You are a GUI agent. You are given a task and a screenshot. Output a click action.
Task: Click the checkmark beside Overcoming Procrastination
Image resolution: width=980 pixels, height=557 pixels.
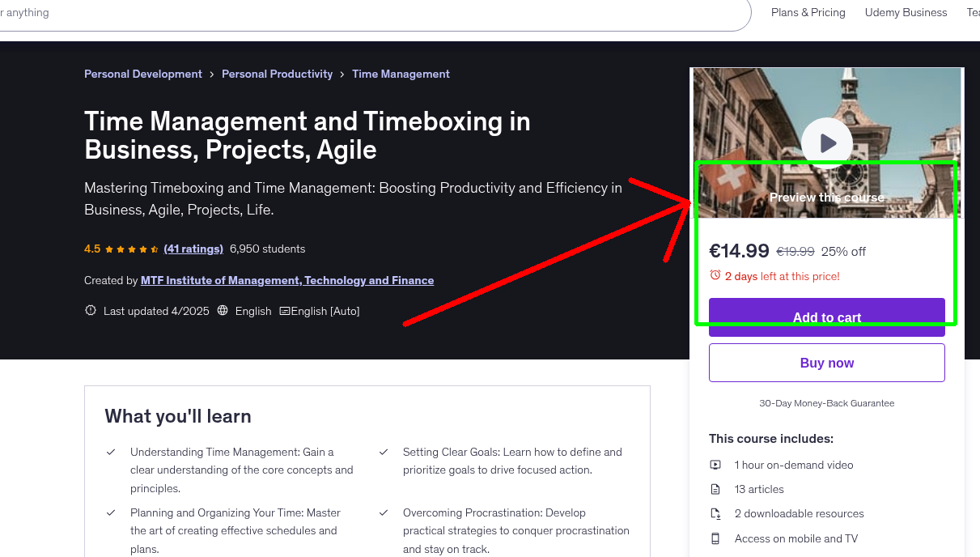coord(383,512)
